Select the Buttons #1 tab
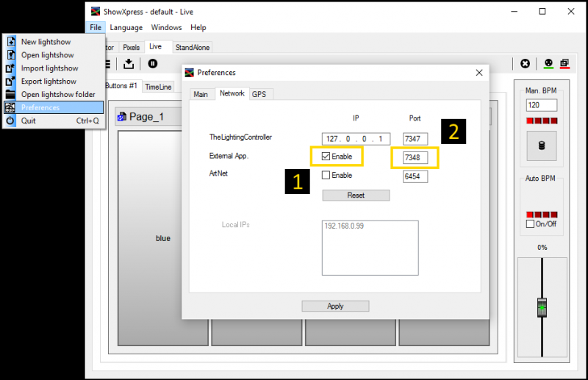588x380 pixels. [122, 86]
